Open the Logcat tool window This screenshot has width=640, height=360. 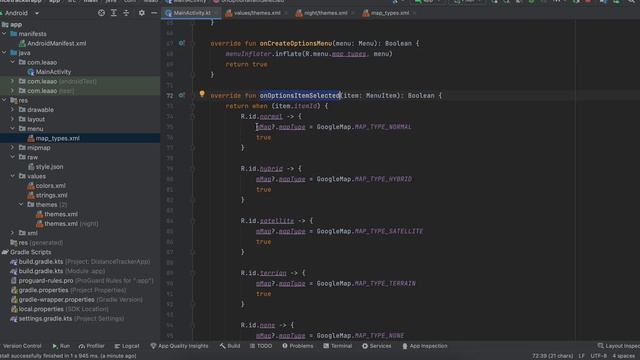coord(127,346)
